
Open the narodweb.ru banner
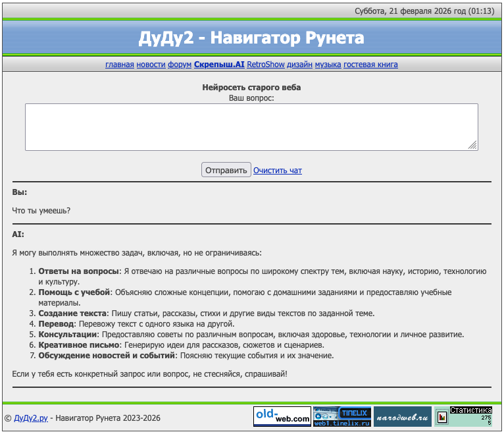click(403, 416)
